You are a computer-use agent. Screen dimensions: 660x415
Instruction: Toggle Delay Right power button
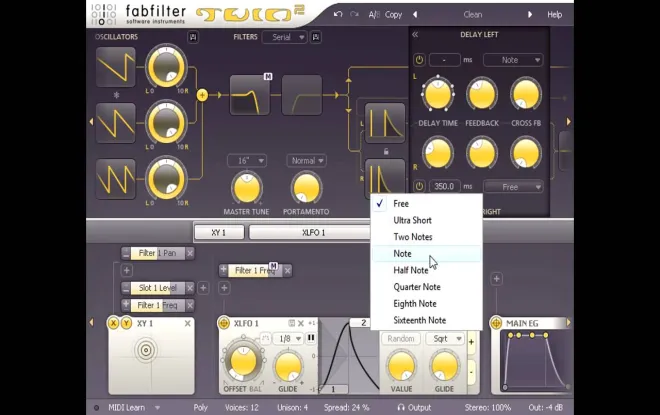coord(419,186)
